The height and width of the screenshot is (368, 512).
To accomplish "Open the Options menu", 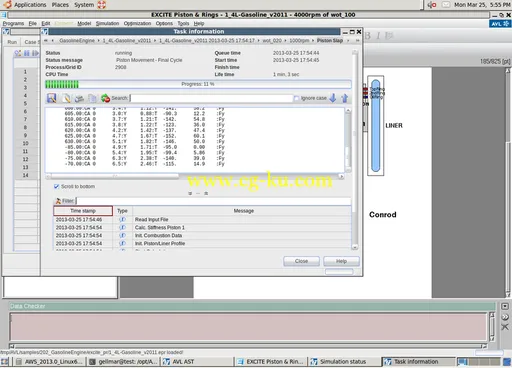I will [x=164, y=23].
